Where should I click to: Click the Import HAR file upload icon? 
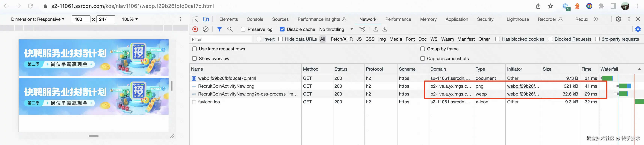click(x=376, y=29)
